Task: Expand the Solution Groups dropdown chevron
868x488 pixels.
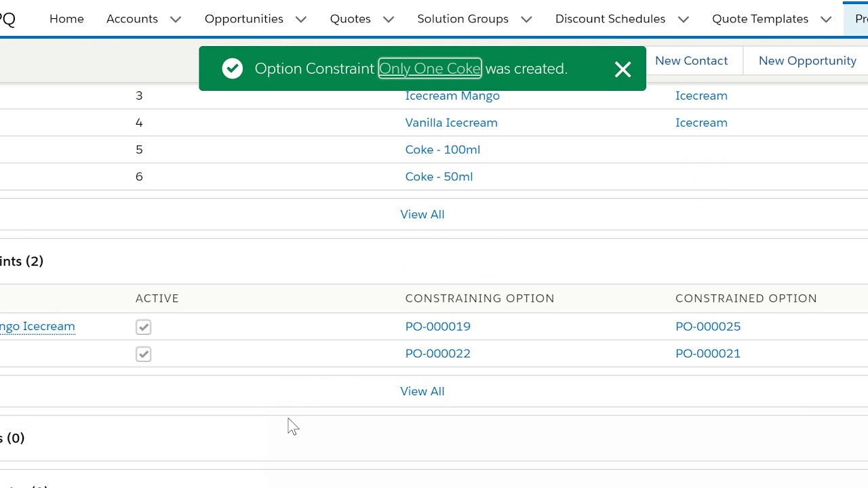Action: tap(526, 19)
